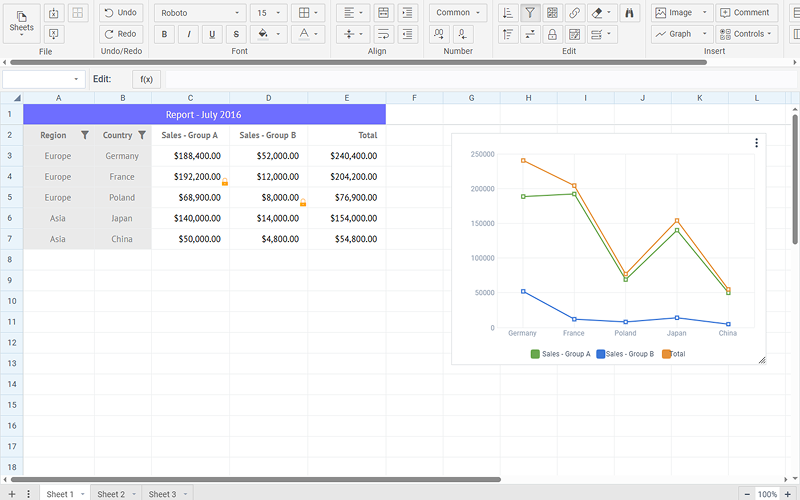Viewport: 800px width, 500px height.
Task: Click the decrease indent icon
Action: 408,34
